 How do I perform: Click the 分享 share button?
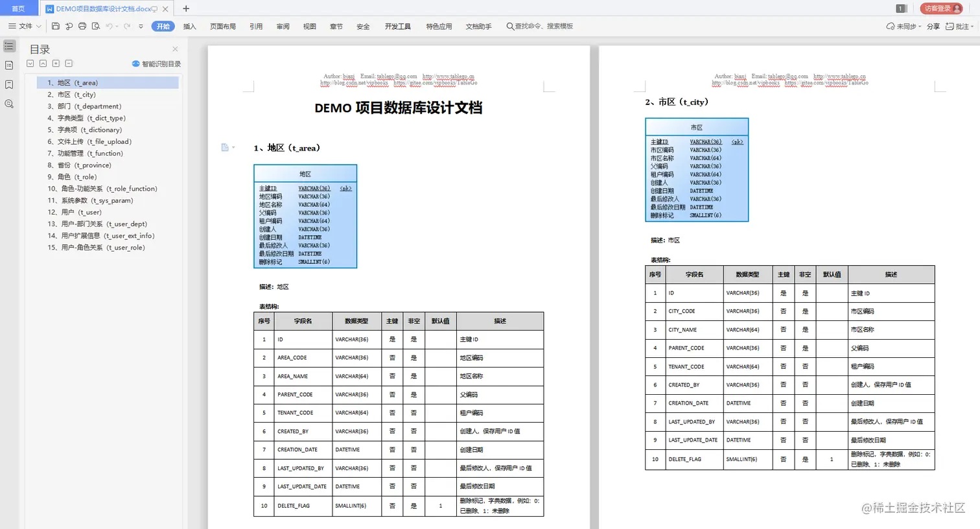(x=933, y=27)
